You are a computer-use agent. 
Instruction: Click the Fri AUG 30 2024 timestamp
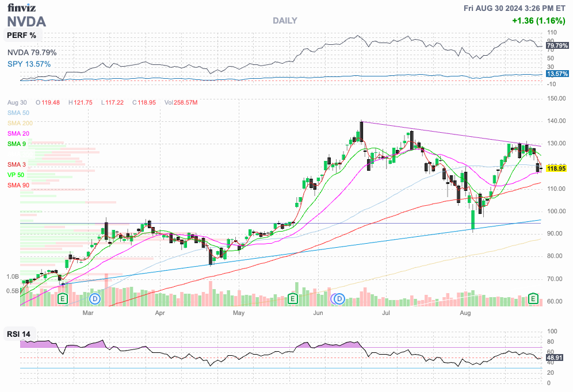pos(514,8)
